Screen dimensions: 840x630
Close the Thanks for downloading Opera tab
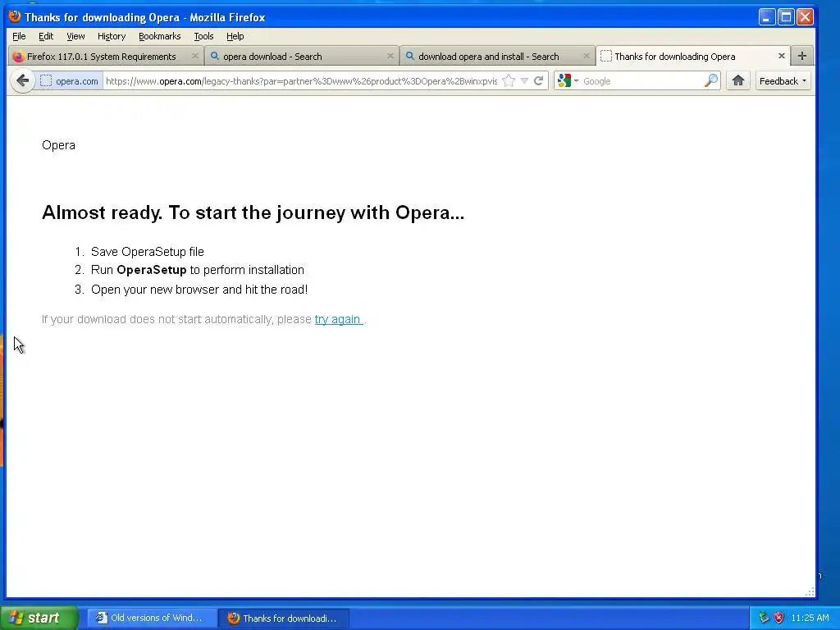782,56
